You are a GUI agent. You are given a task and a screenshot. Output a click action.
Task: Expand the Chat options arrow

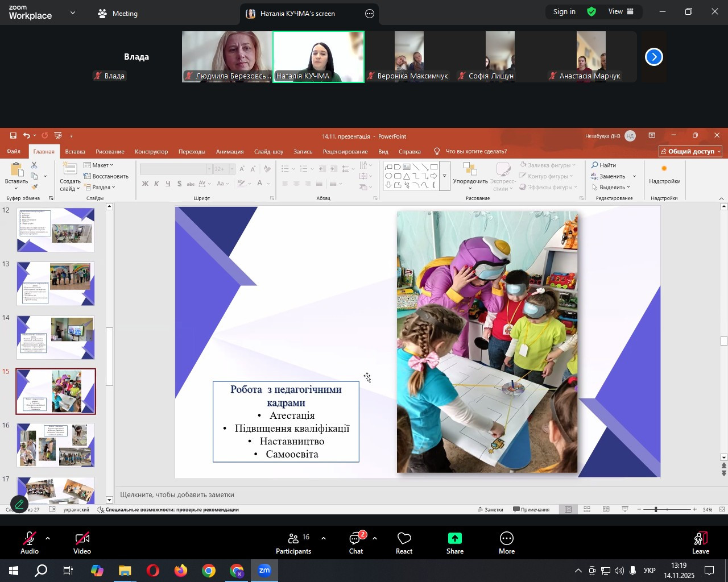coord(375,538)
